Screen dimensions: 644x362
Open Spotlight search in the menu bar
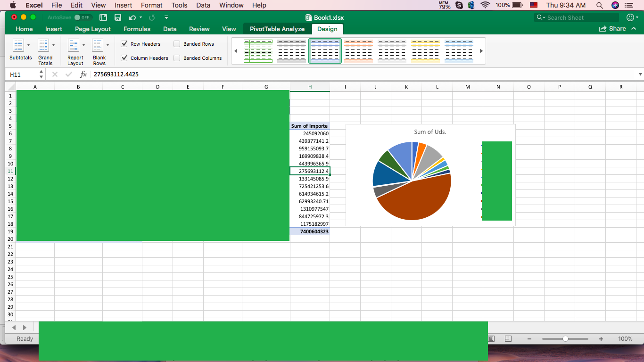coord(600,5)
